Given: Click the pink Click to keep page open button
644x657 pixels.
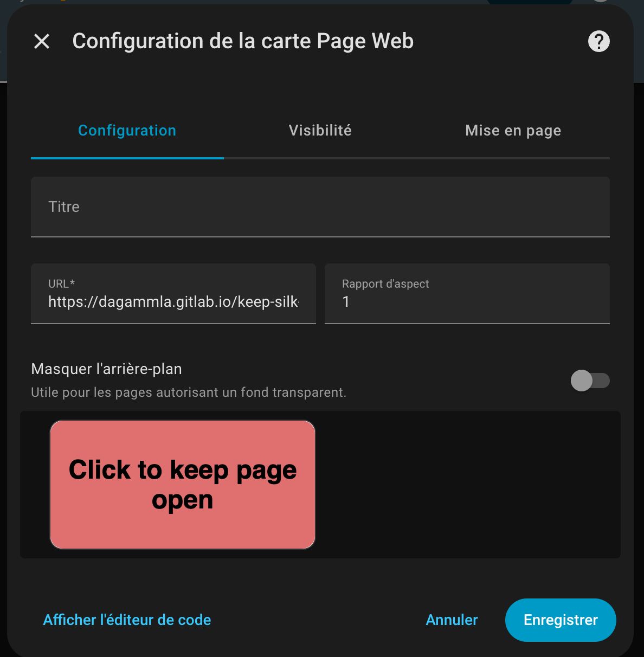Looking at the screenshot, I should pos(183,485).
